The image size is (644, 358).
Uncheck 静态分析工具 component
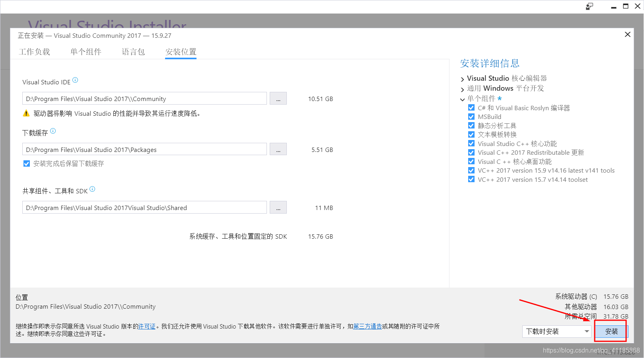471,126
